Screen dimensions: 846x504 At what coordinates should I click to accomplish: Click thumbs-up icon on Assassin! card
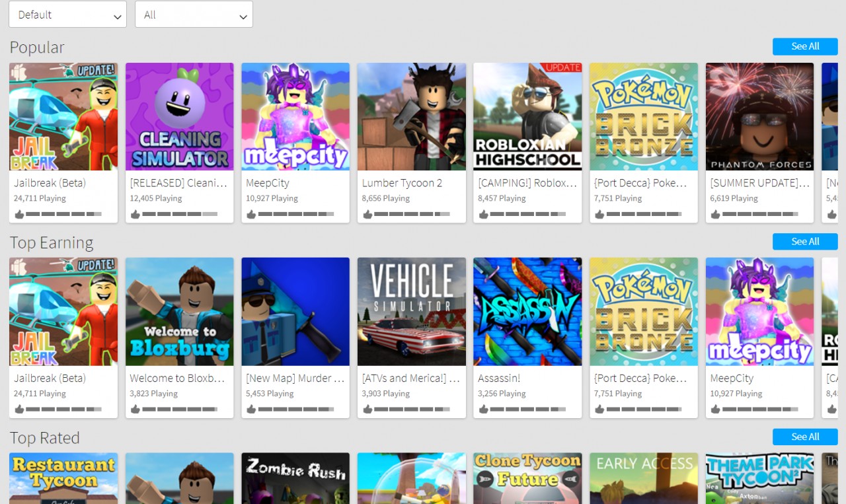click(483, 409)
